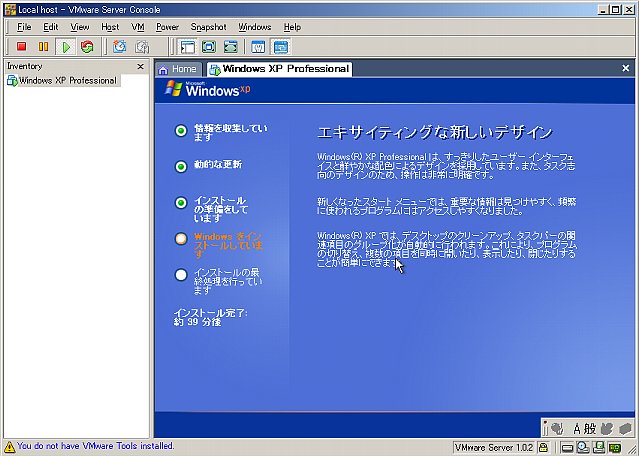The image size is (639, 456).
Task: Open the Edit menu
Action: pos(51,27)
